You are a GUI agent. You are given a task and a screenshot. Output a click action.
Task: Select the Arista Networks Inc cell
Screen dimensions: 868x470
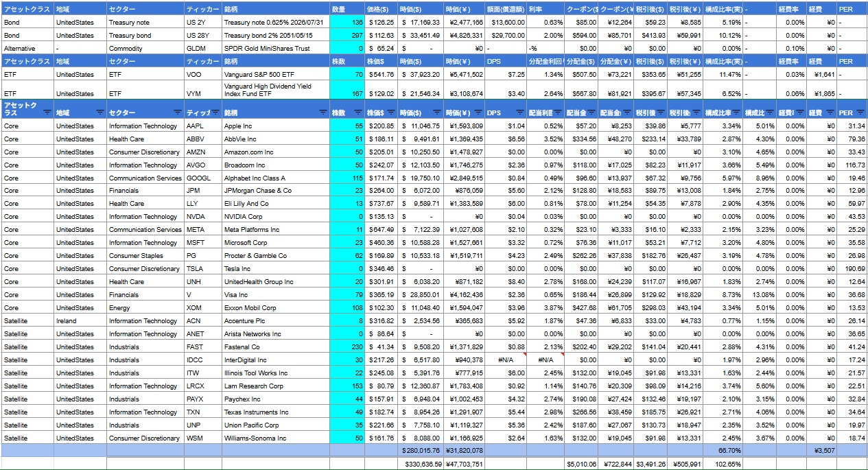coord(276,334)
